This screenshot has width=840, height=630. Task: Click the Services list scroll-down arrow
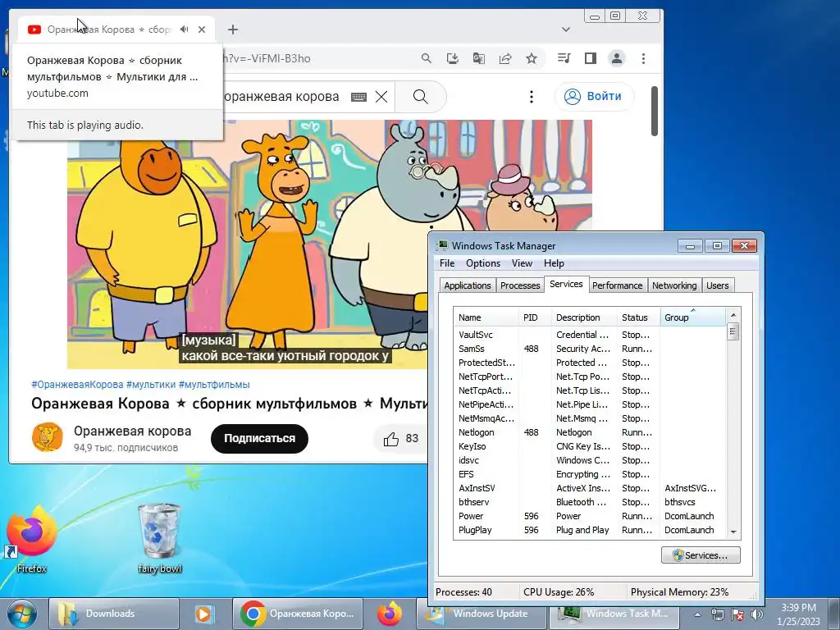click(x=733, y=532)
